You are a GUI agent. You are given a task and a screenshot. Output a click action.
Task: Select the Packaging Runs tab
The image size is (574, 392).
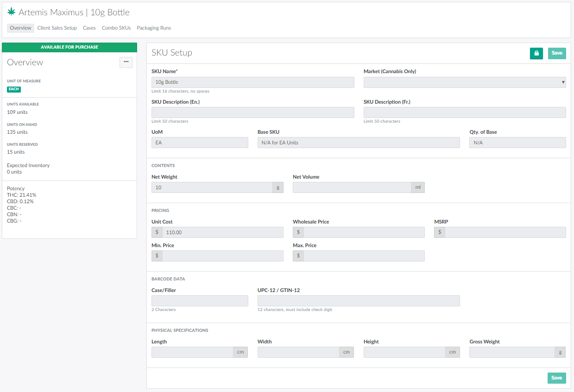154,28
